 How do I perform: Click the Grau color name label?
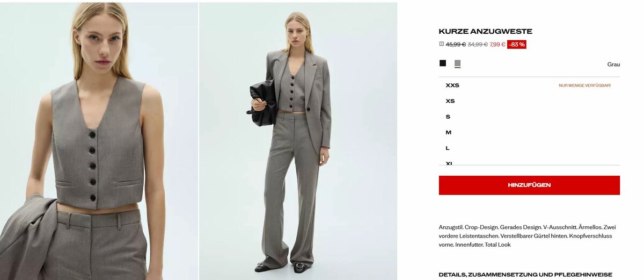point(613,64)
